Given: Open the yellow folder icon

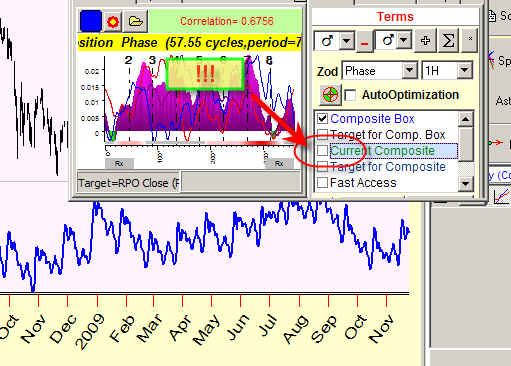Looking at the screenshot, I should tap(136, 22).
